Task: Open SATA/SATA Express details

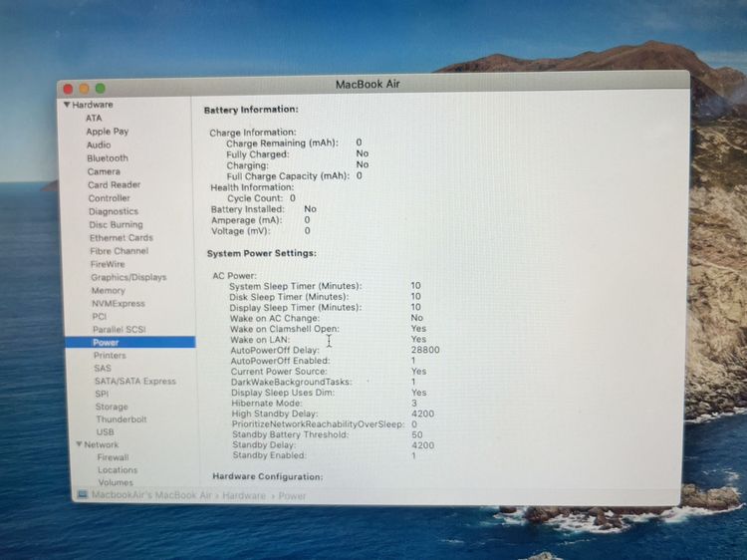Action: [x=135, y=381]
